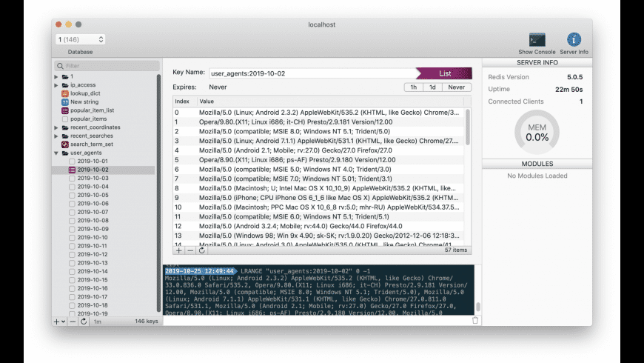Image resolution: width=644 pixels, height=363 pixels.
Task: Open the add key dropdown arrow
Action: coord(63,322)
